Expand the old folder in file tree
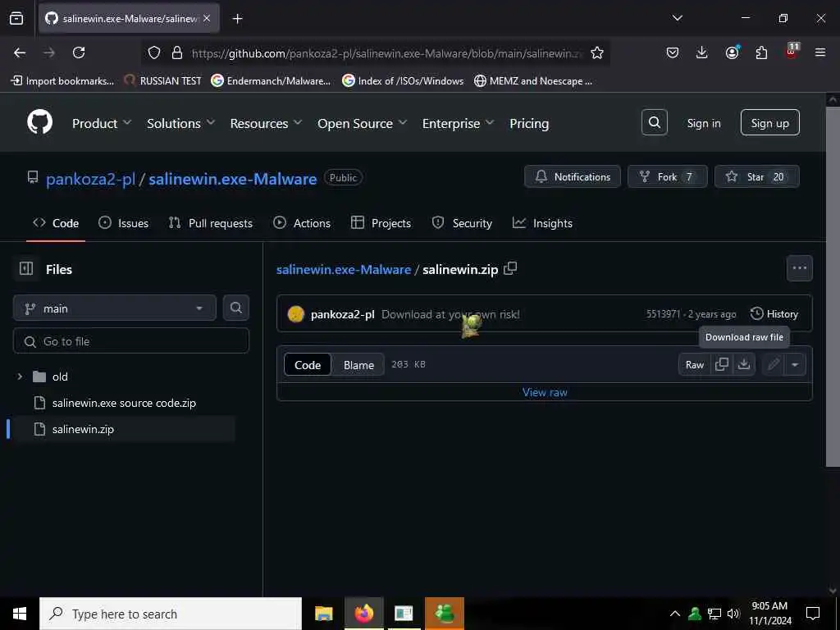 [20, 377]
